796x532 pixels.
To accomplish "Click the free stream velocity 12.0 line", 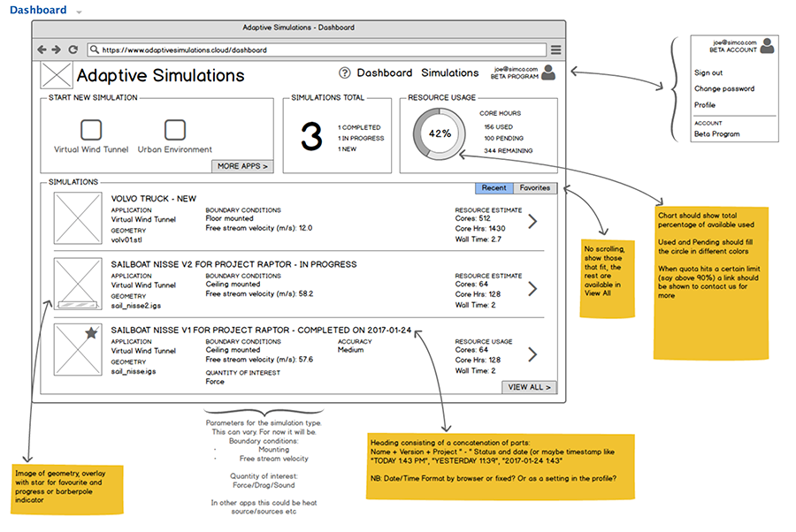I will tap(259, 228).
